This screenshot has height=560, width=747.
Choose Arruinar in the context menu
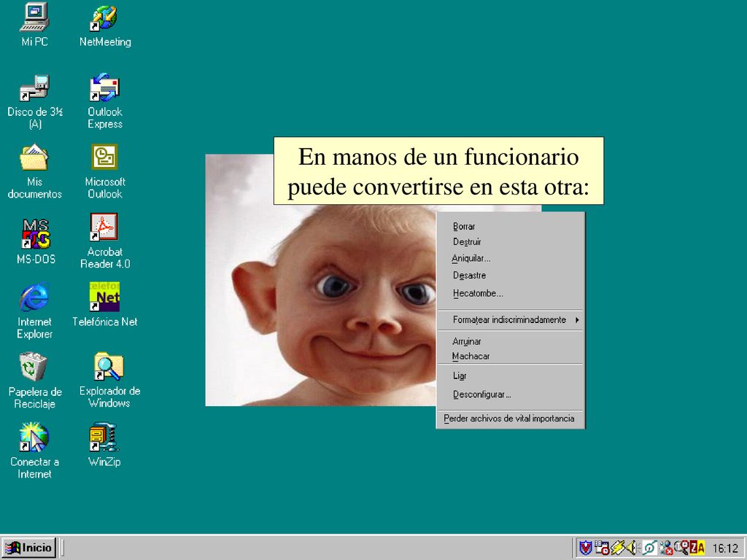[510, 341]
